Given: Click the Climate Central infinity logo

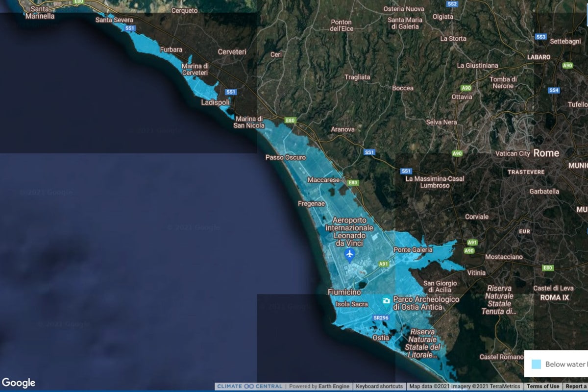Looking at the screenshot, I should point(249,386).
